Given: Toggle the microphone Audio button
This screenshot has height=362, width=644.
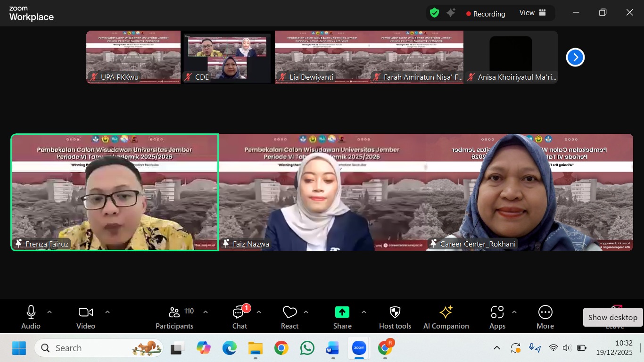Looking at the screenshot, I should (x=31, y=317).
